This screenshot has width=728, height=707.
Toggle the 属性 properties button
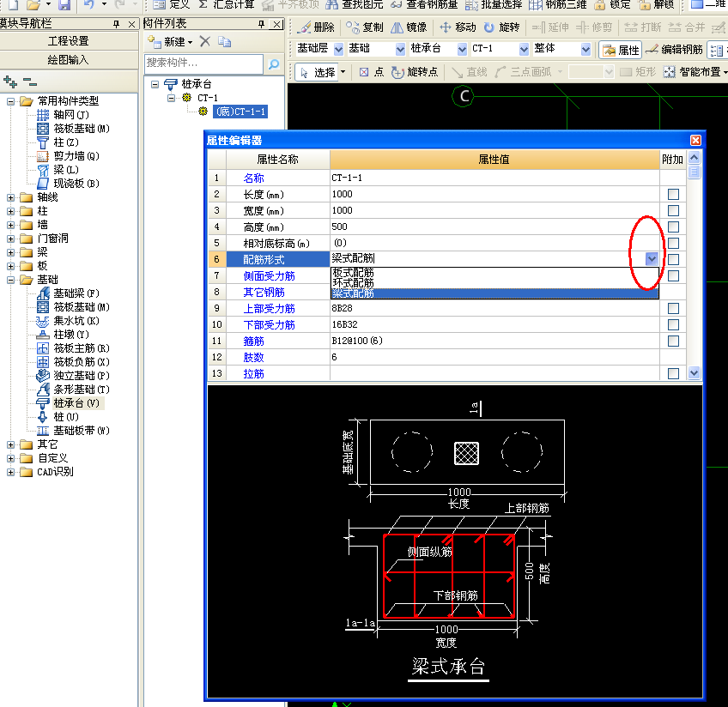pos(621,50)
